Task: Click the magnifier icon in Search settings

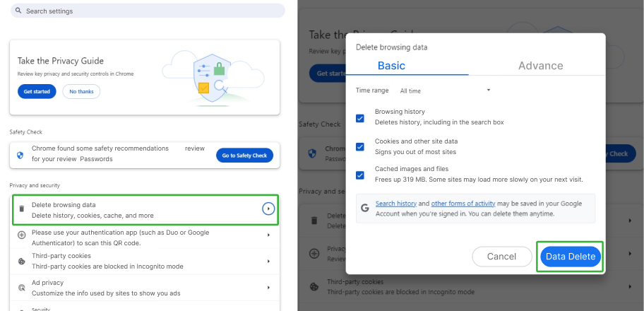Action: pos(19,11)
